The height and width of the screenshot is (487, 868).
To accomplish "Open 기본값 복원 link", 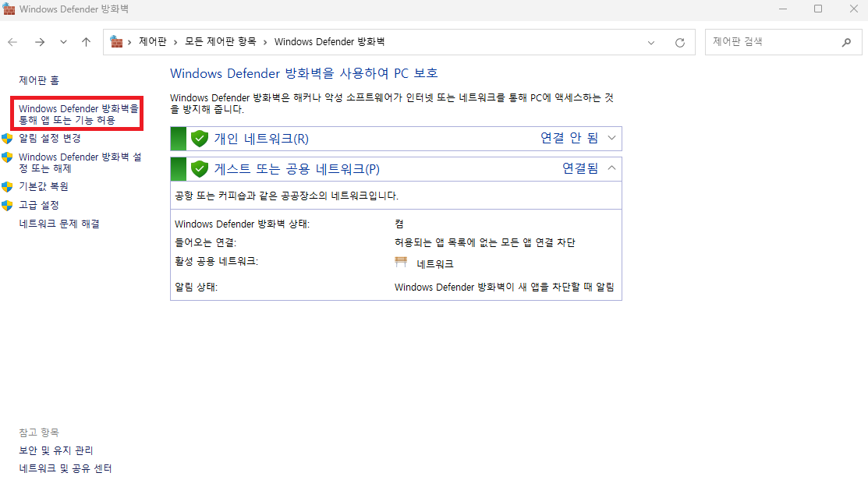I will point(44,186).
